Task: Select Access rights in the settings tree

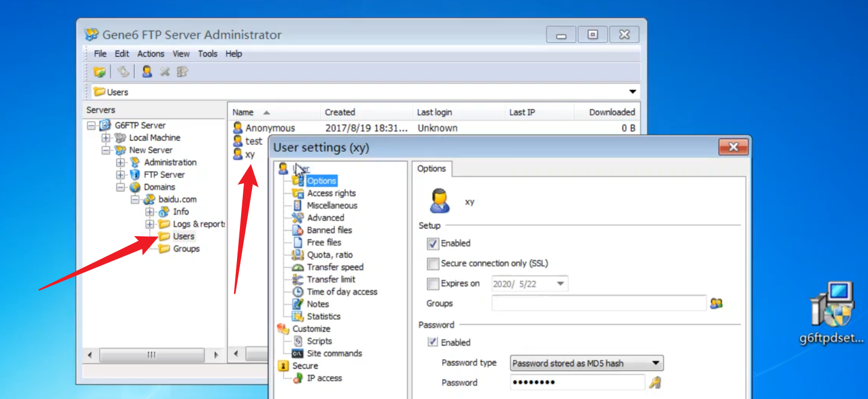Action: [331, 193]
